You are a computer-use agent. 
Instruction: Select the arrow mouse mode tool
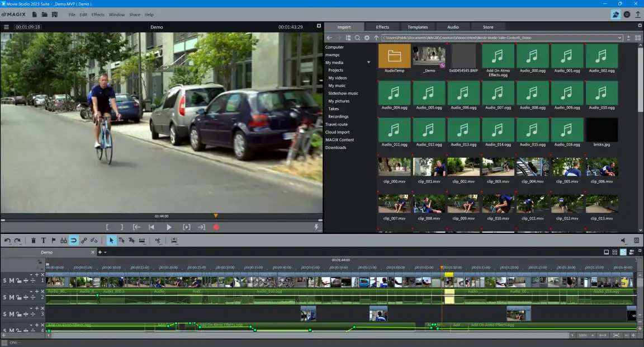(111, 241)
